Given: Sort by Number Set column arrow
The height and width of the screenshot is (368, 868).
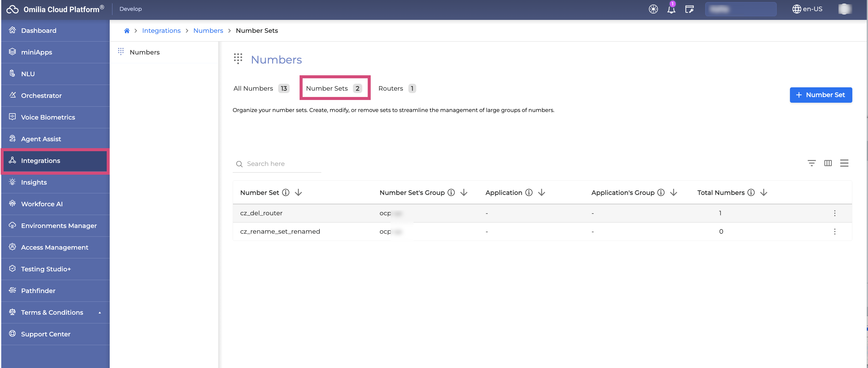Looking at the screenshot, I should click(x=298, y=193).
